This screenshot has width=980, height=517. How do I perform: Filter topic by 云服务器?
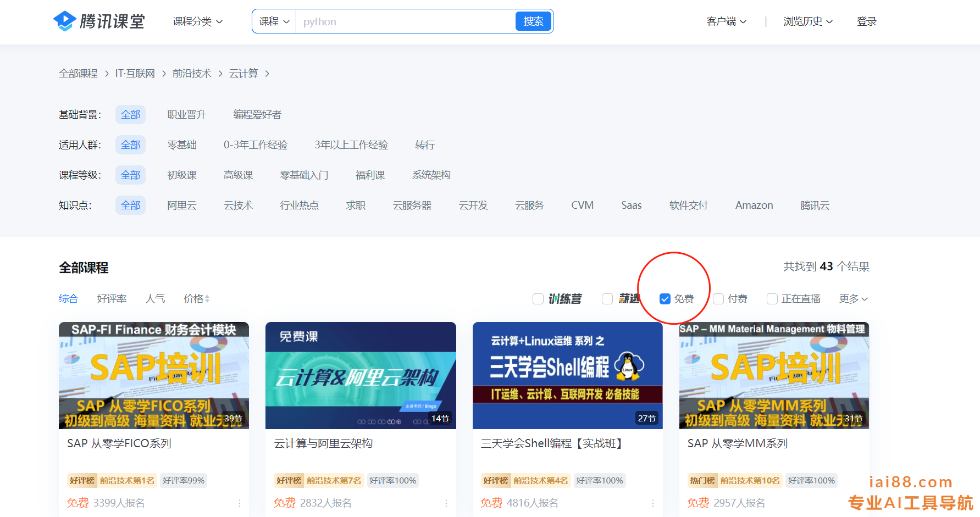[x=412, y=205]
